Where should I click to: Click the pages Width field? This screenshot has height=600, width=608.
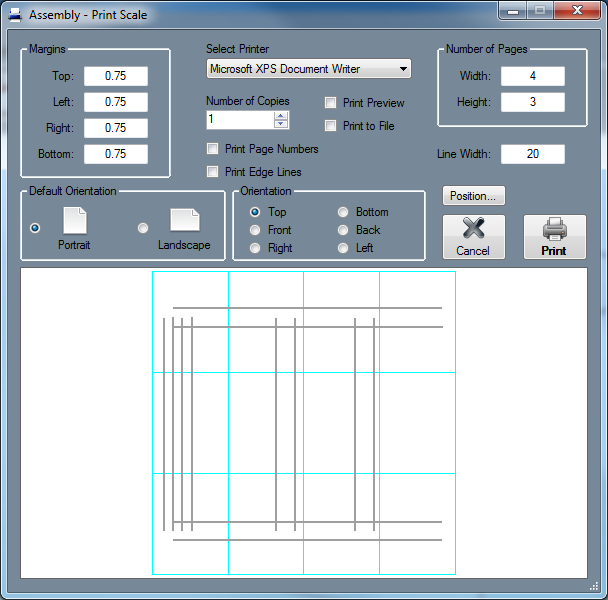click(x=533, y=76)
